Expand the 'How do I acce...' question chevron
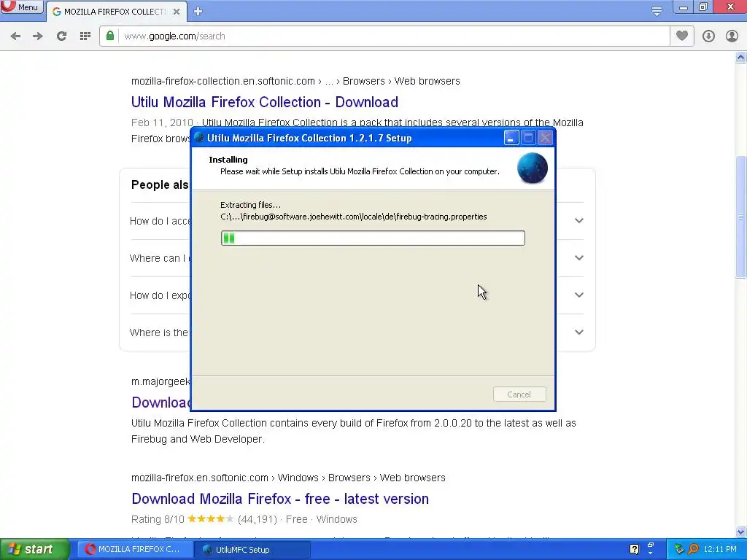The image size is (747, 560). pos(578,220)
